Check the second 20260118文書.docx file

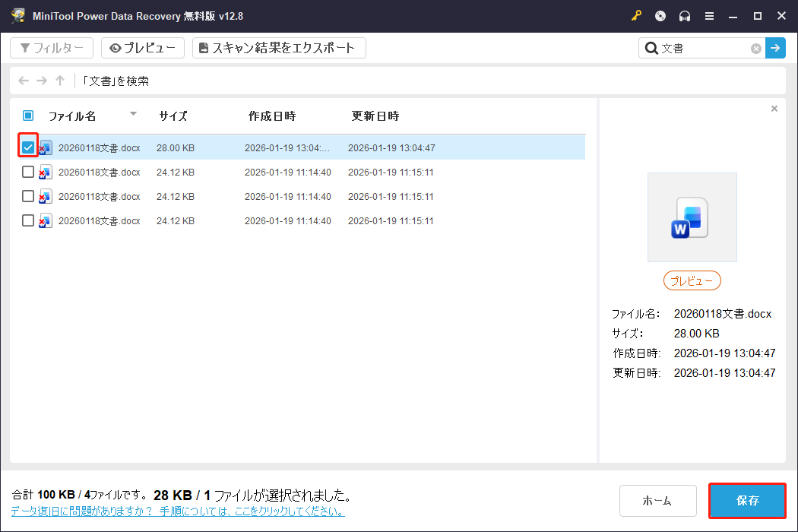pyautogui.click(x=27, y=172)
